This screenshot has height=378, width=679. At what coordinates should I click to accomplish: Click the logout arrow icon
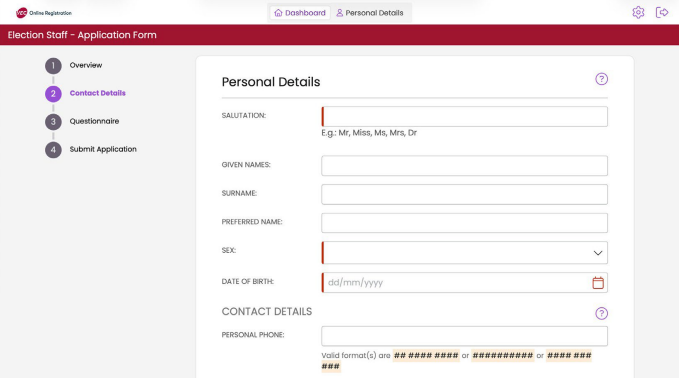coord(662,13)
